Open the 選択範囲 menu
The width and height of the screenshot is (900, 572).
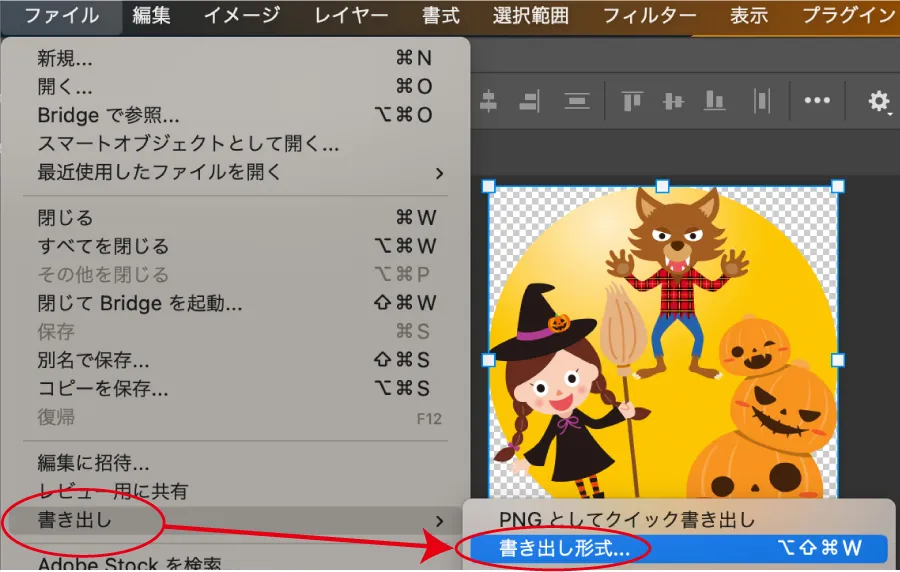[x=530, y=15]
